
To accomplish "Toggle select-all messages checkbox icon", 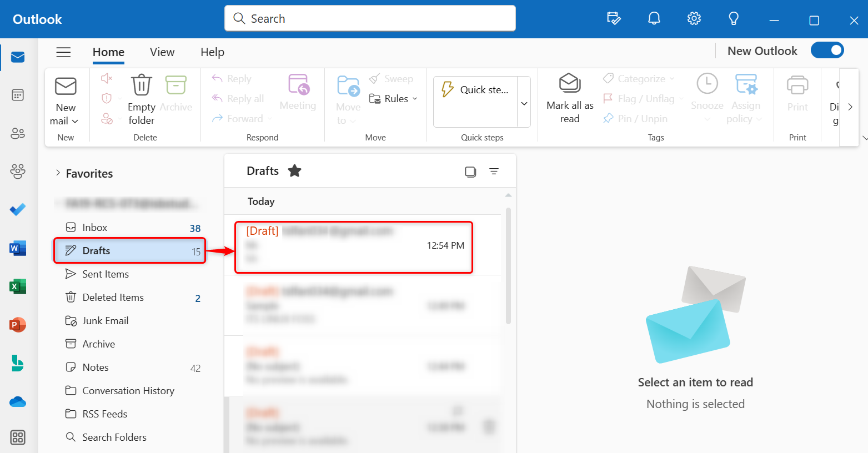I will pos(470,172).
